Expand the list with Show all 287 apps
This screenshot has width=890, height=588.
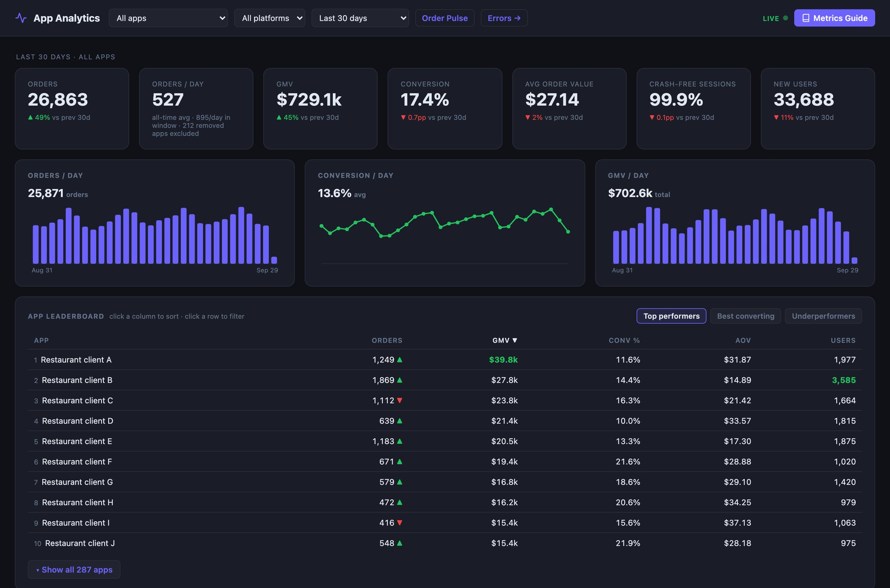[x=74, y=570]
